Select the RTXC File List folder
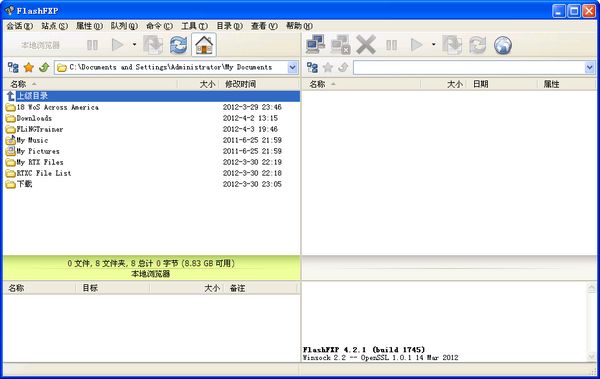 tap(152, 173)
